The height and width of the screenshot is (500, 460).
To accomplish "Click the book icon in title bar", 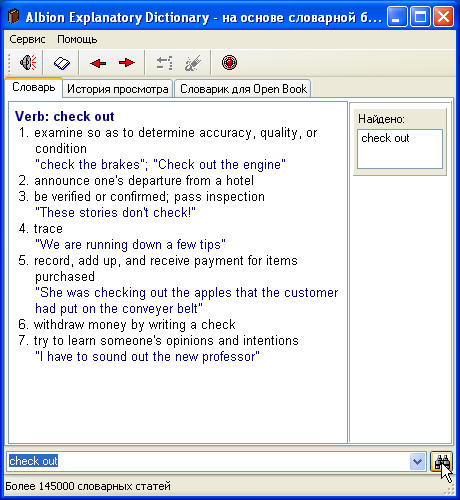I will click(x=13, y=16).
